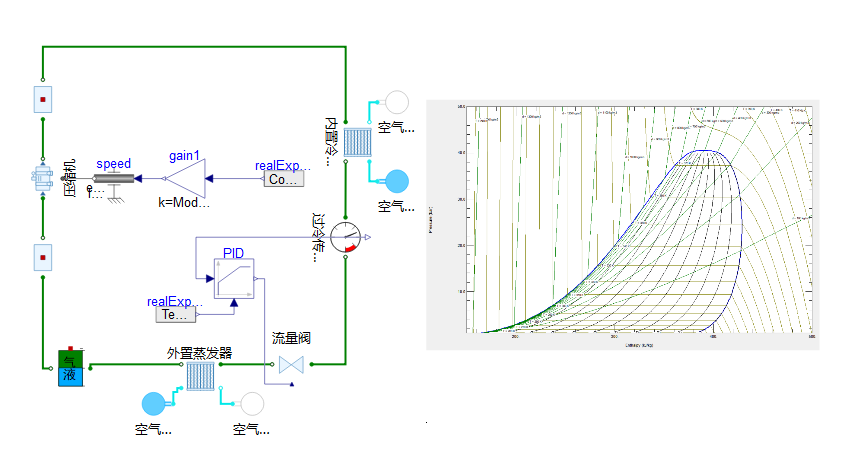
Task: Click the speed source block
Action: pos(114,179)
